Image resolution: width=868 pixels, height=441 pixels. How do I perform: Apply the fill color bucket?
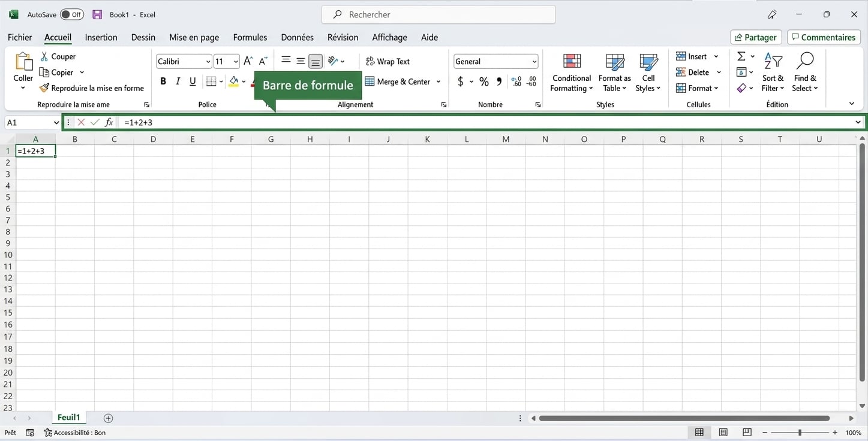[x=234, y=81]
